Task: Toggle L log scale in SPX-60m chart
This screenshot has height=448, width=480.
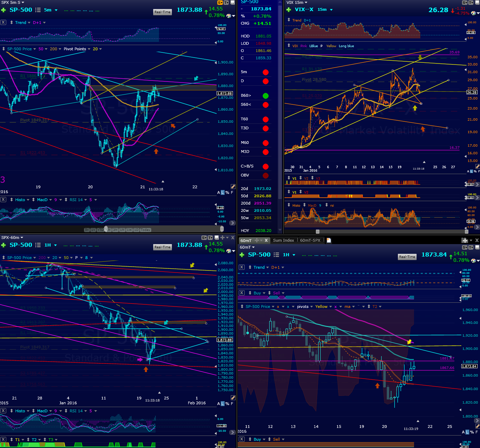Action: click(x=222, y=404)
